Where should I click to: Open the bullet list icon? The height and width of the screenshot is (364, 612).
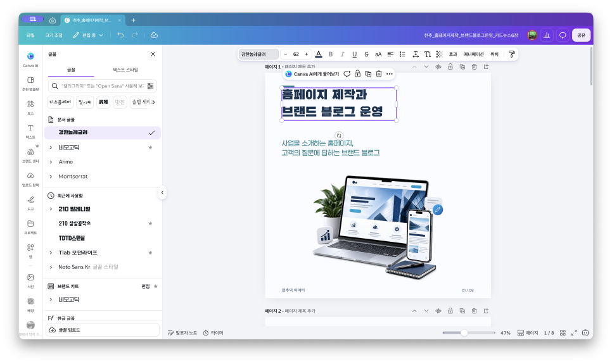[x=402, y=54]
